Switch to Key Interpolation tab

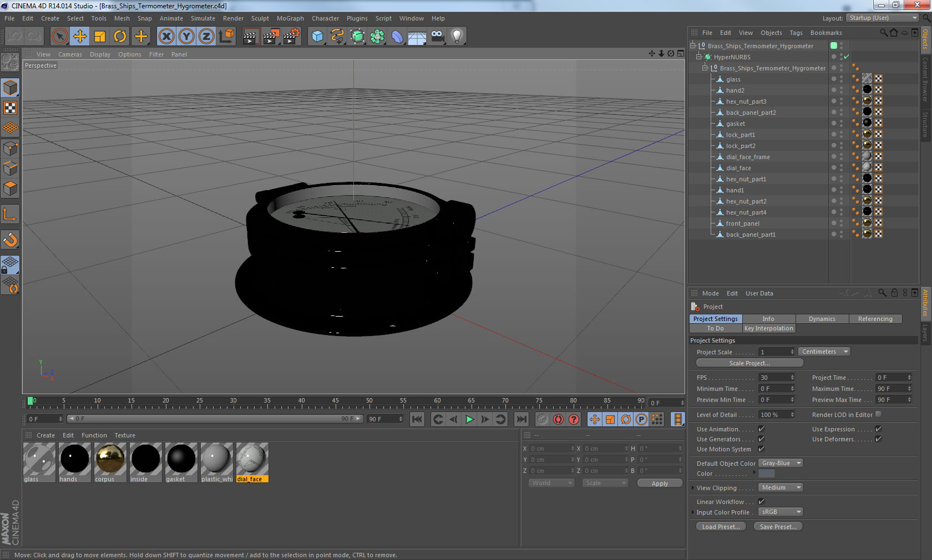coord(768,328)
